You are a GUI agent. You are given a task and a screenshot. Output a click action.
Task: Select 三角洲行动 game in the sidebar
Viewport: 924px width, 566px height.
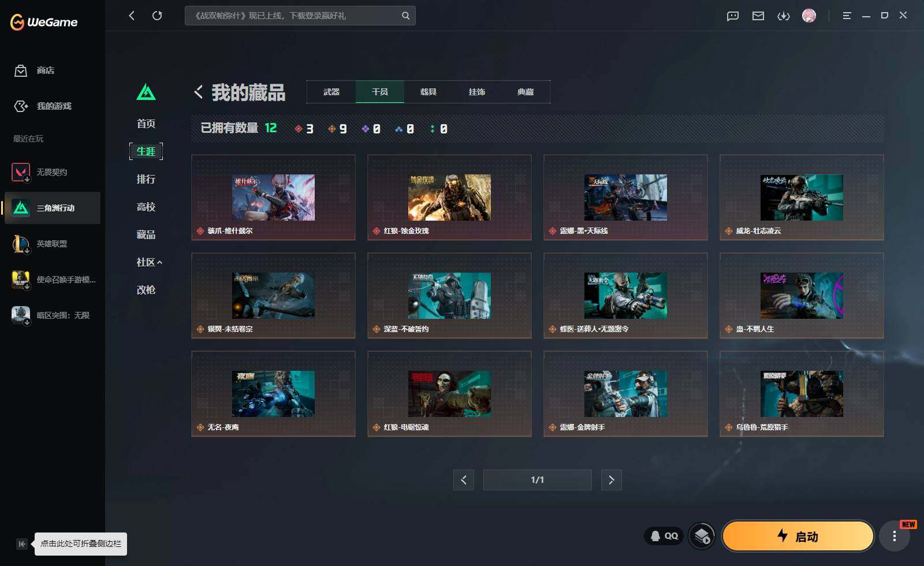(x=52, y=208)
